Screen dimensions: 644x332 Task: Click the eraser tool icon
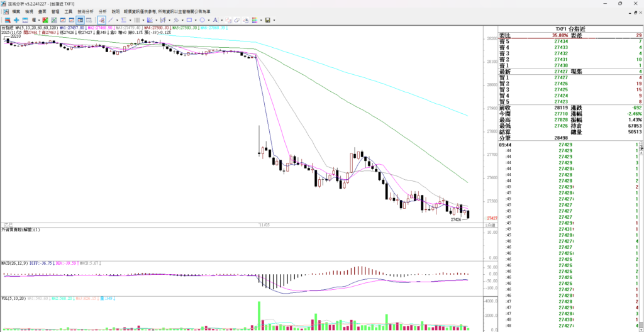tap(236, 20)
